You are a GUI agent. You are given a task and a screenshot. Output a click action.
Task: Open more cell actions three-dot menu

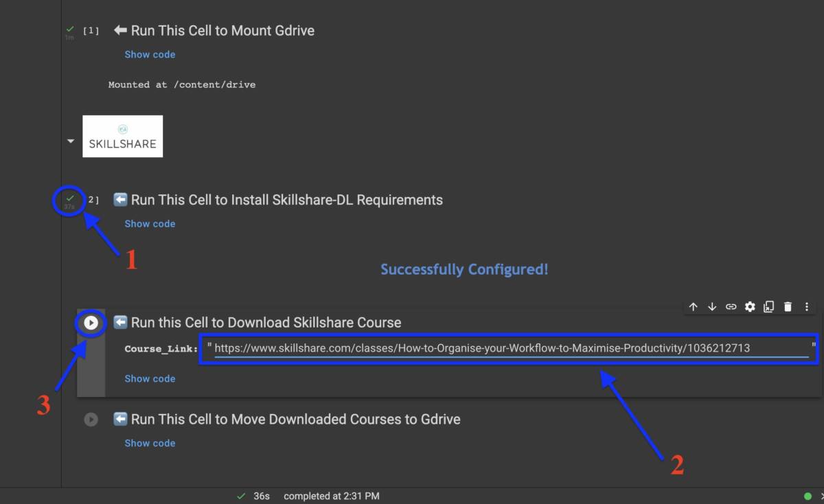coord(807,307)
